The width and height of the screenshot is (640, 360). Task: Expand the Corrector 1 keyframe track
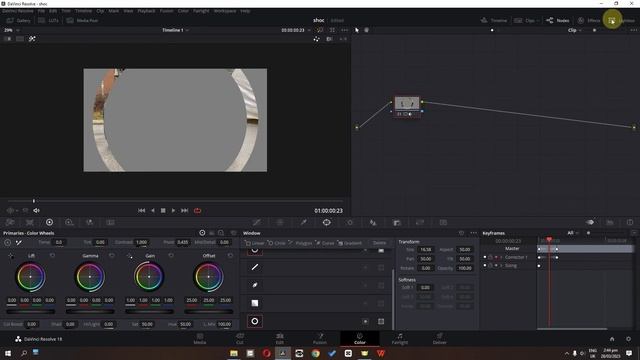[x=501, y=258]
